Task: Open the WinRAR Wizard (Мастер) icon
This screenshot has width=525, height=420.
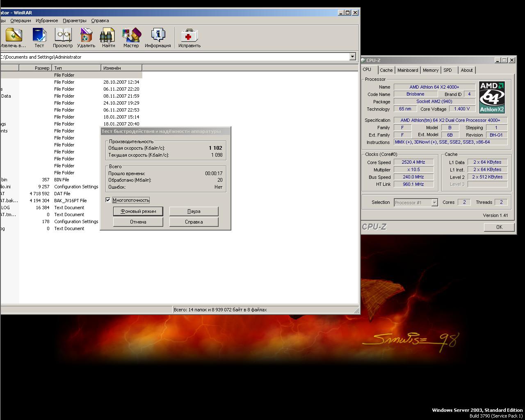Action: [131, 38]
